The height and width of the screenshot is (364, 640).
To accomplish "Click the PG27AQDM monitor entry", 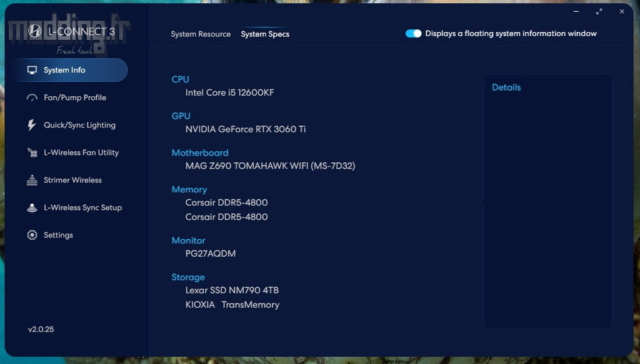I will pyautogui.click(x=210, y=253).
